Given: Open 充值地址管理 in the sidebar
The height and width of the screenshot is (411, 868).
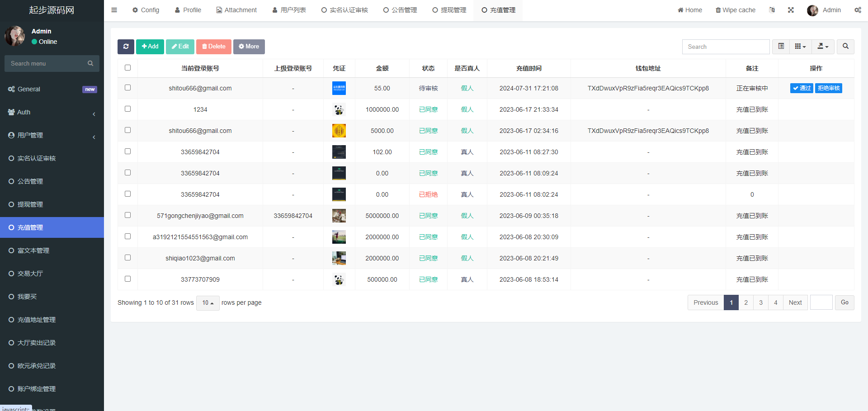Looking at the screenshot, I should (37, 320).
